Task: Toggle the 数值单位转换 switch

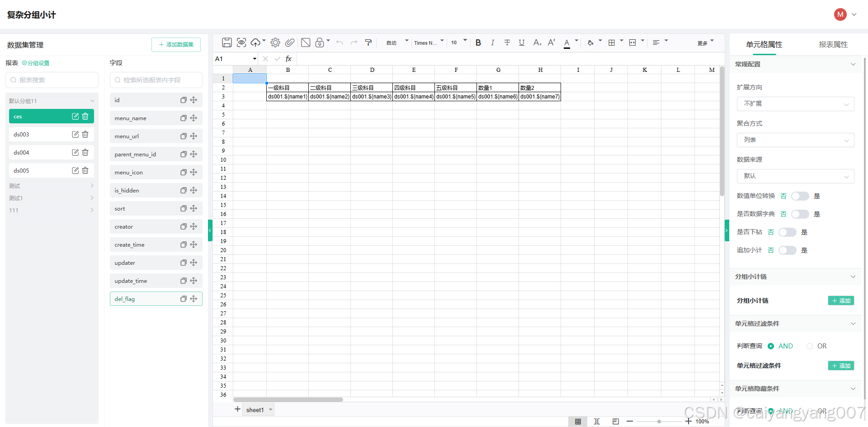Action: [x=800, y=196]
